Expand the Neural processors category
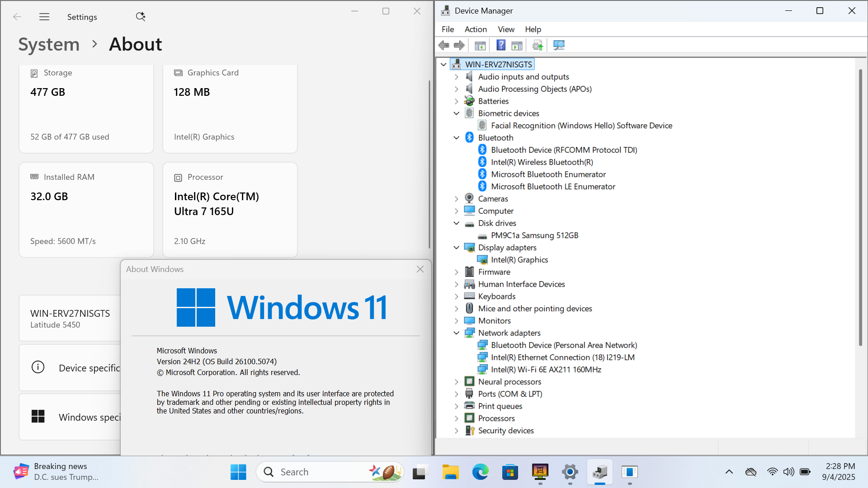 coord(456,382)
